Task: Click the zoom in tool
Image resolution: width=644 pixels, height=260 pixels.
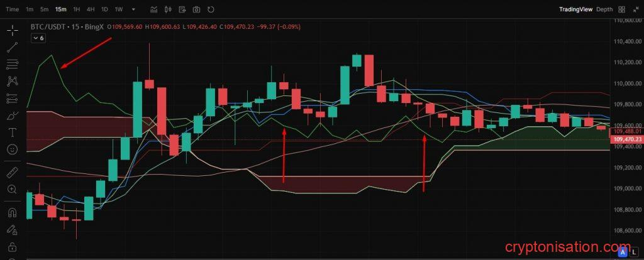Action: [x=13, y=189]
